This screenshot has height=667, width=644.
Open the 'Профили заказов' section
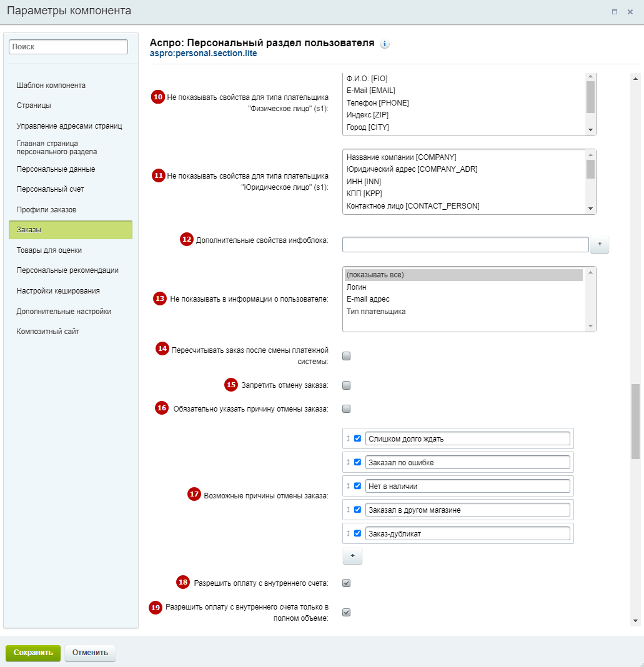pyautogui.click(x=46, y=210)
